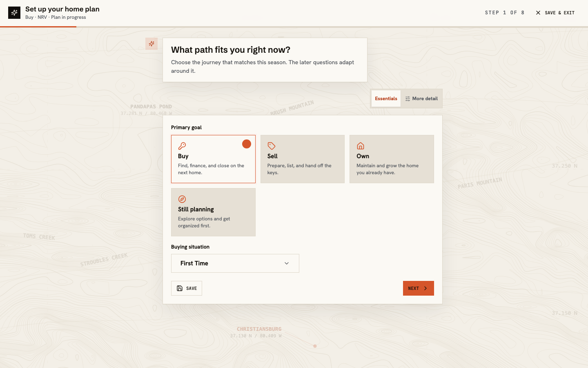Open the Buying situation dropdown
The height and width of the screenshot is (368, 588).
point(235,263)
